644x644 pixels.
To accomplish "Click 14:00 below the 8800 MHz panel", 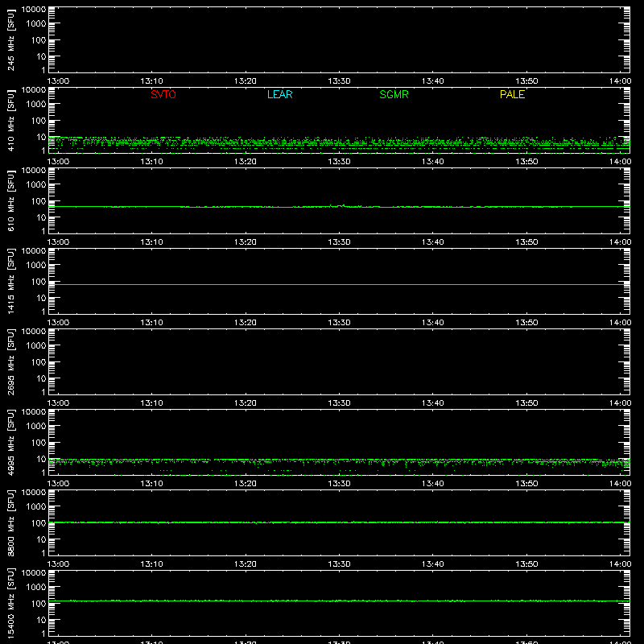I will [620, 564].
